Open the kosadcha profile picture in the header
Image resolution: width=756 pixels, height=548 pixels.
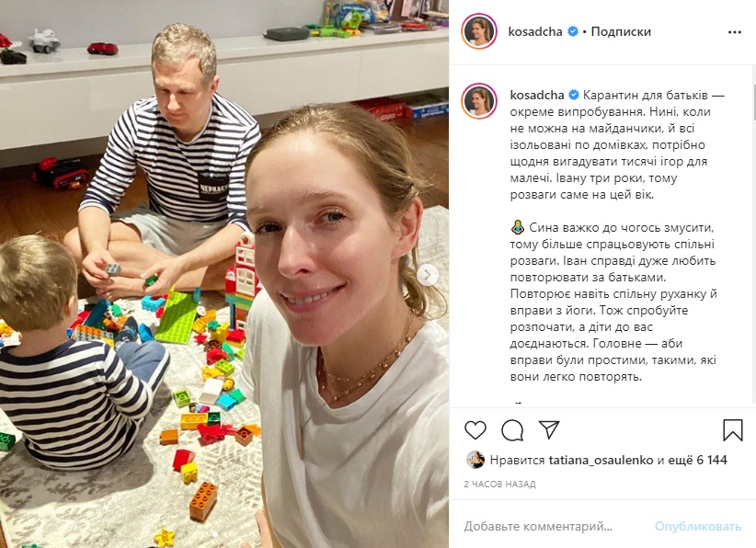pos(479,31)
